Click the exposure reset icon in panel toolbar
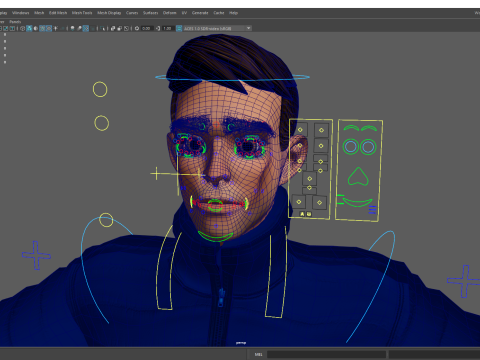 click(137, 29)
